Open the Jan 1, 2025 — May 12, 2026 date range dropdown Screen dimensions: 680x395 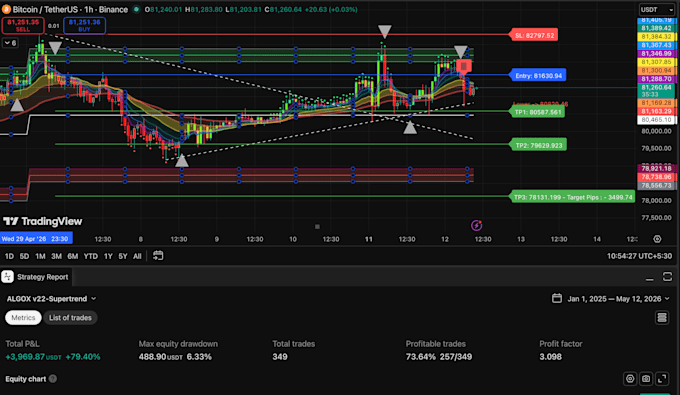coord(611,299)
